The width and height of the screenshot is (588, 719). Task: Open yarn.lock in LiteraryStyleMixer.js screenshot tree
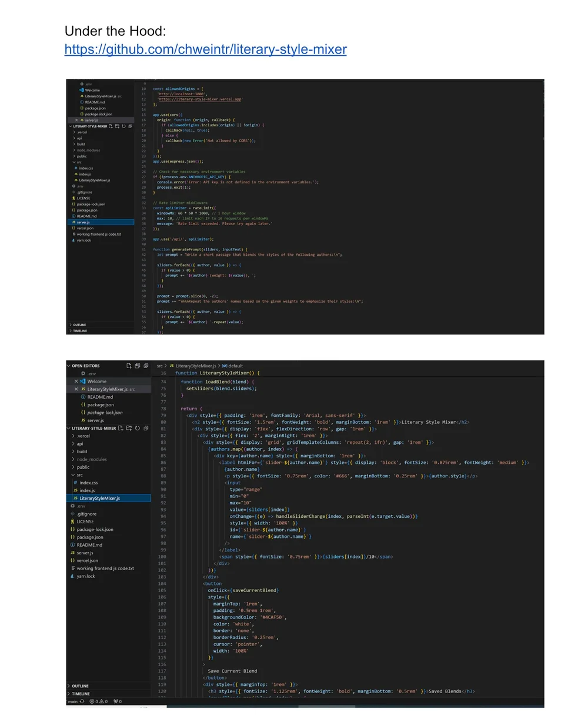tap(85, 576)
